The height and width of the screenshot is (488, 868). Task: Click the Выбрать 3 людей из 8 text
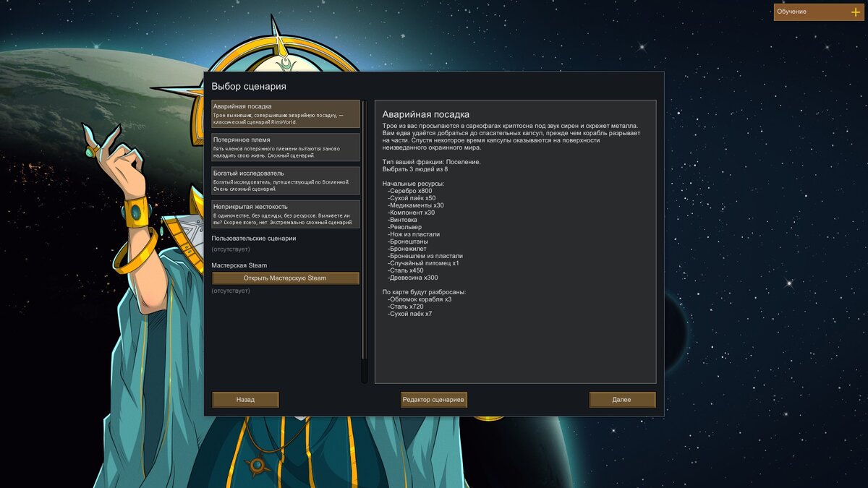[415, 169]
